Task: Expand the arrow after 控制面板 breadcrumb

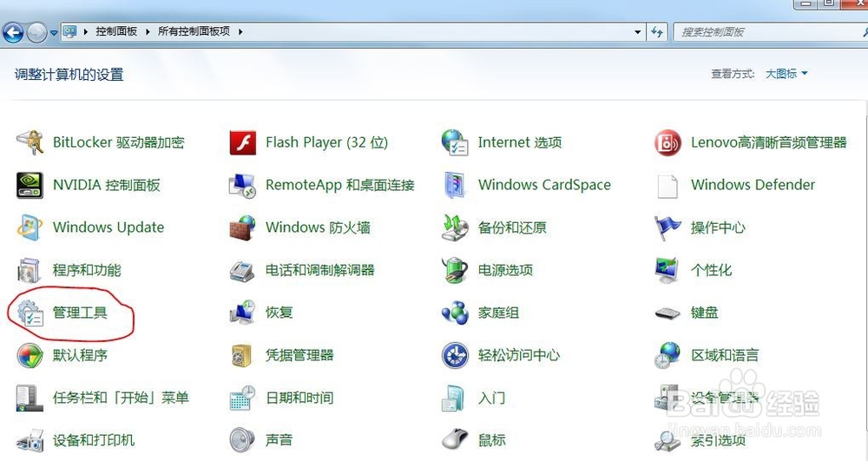Action: coord(148,31)
